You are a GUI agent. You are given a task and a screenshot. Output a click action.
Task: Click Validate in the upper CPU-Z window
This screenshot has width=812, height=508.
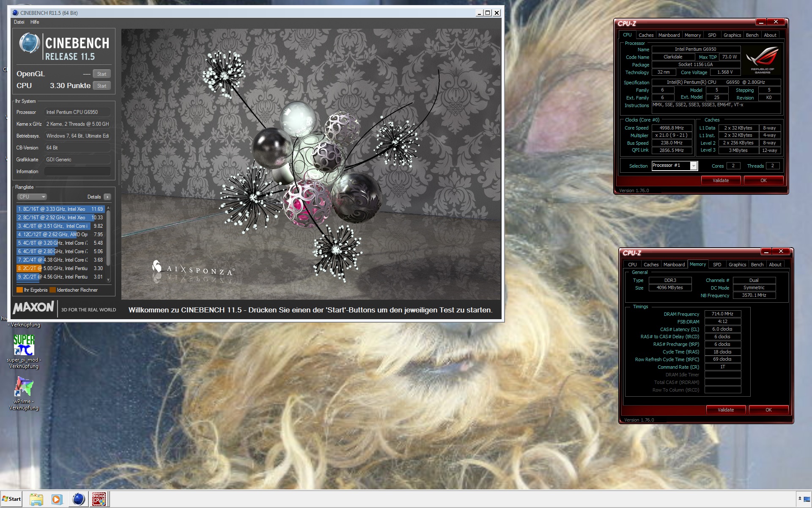(721, 180)
